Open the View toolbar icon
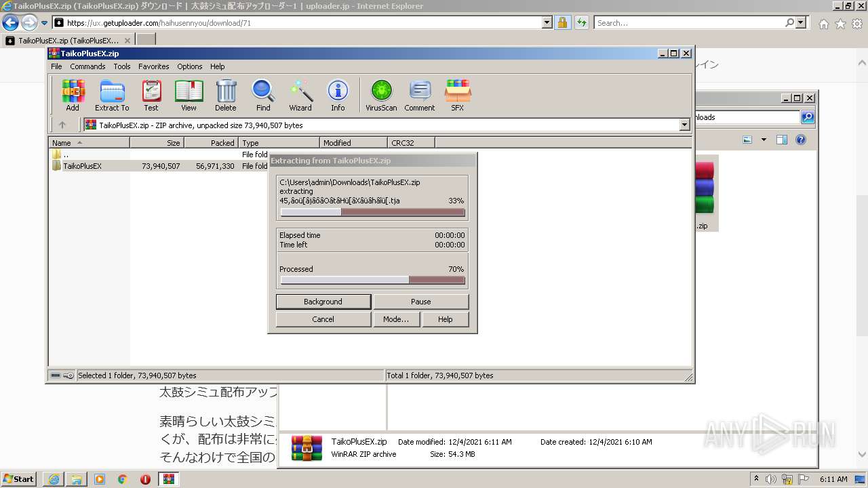Image resolution: width=868 pixels, height=488 pixels. pos(189,95)
